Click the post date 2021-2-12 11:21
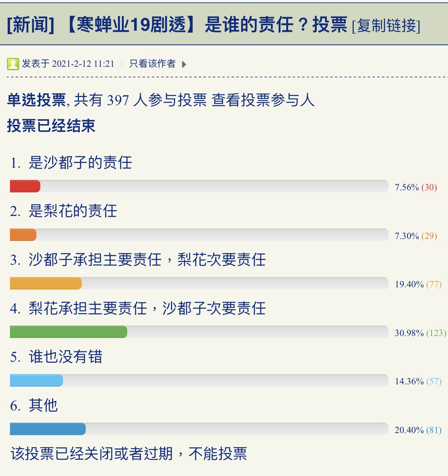This screenshot has height=476, width=448. click(x=83, y=64)
